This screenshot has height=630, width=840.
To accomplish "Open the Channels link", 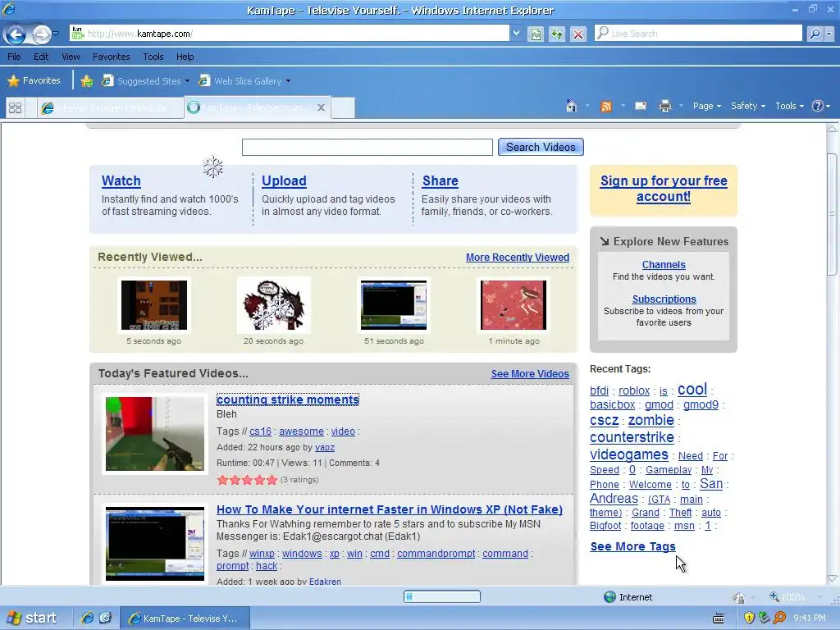I will [x=664, y=265].
